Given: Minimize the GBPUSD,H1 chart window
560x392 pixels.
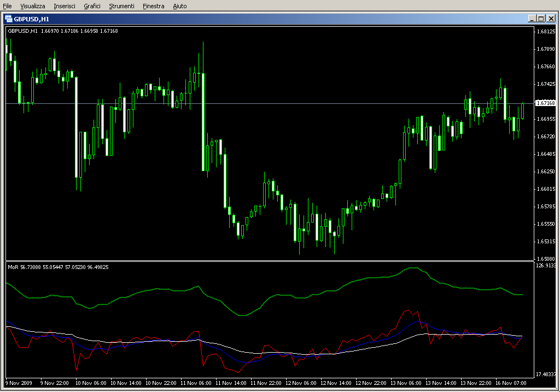Looking at the screenshot, I should click(532, 18).
